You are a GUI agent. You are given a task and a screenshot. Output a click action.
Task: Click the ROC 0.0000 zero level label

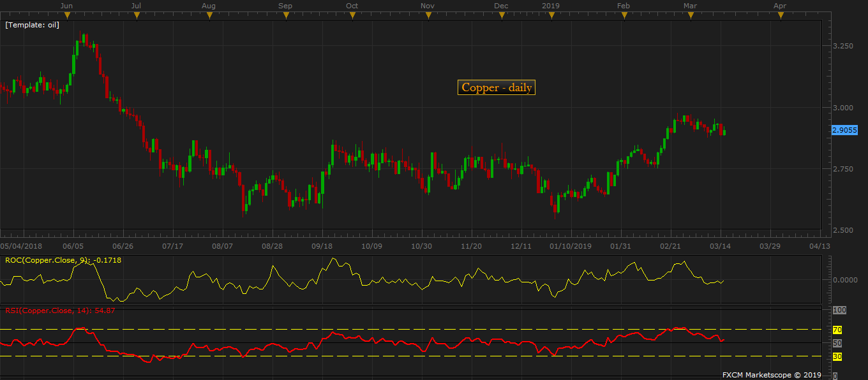(x=844, y=280)
